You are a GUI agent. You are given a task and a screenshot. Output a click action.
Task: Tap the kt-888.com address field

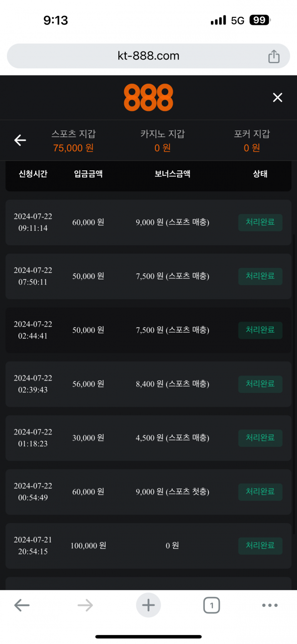148,56
